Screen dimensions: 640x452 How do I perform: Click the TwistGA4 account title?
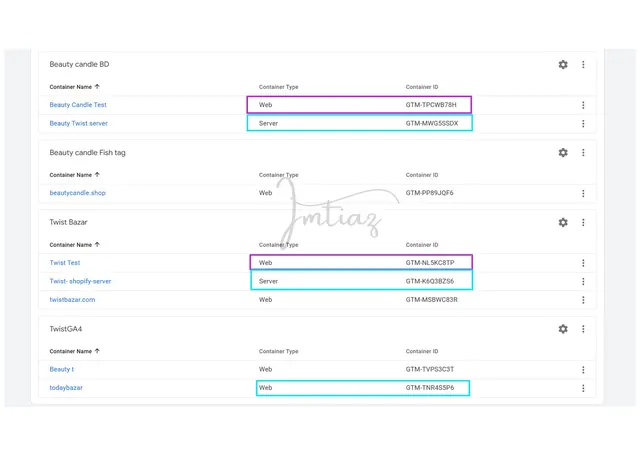(66, 329)
